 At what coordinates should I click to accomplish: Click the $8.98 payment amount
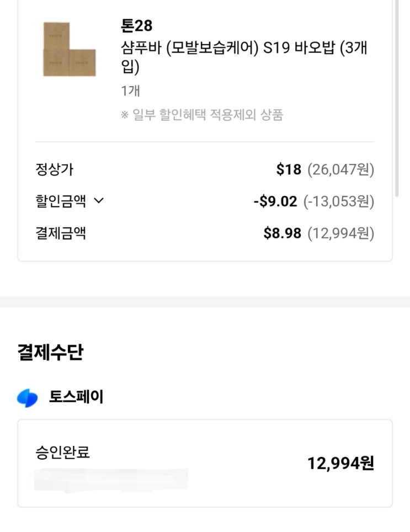pos(282,233)
